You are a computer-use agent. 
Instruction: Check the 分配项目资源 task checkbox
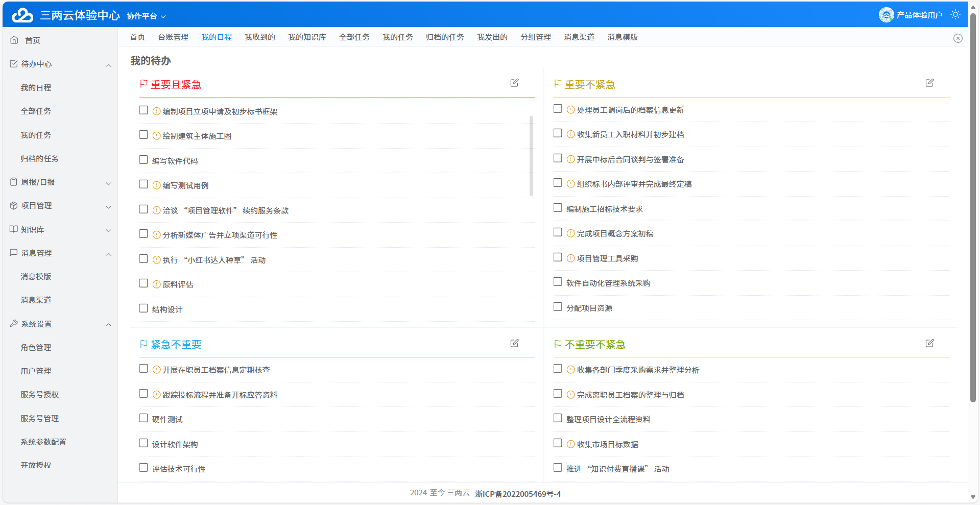[x=558, y=306]
